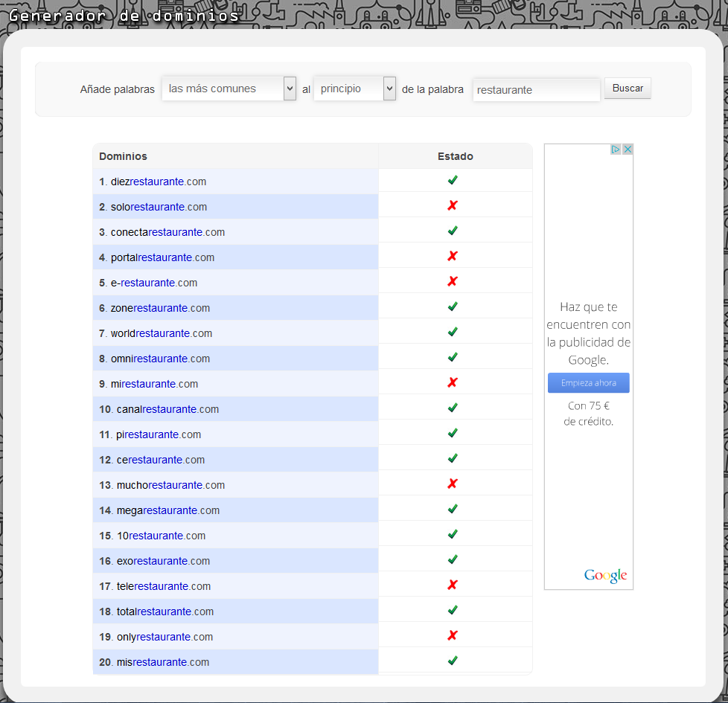Click red X next to telerestaurante.com

point(453,585)
